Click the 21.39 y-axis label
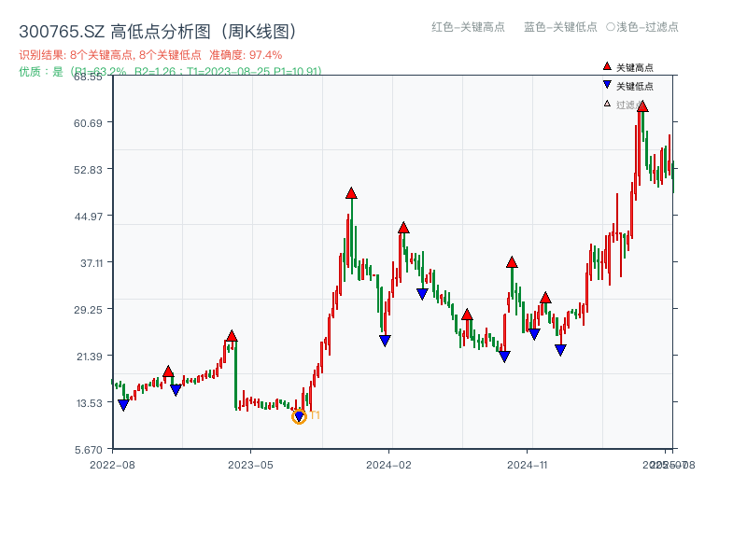 click(x=89, y=357)
